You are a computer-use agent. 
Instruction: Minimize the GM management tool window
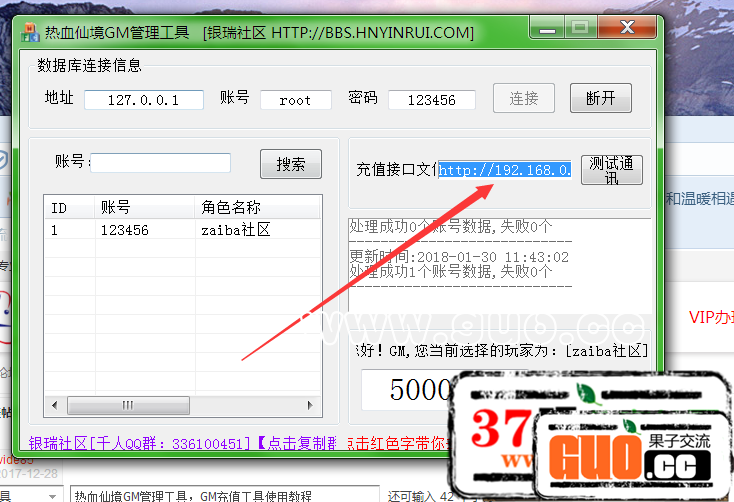[545, 29]
